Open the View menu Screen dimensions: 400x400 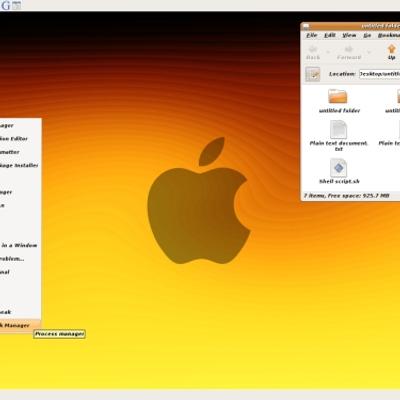(349, 35)
